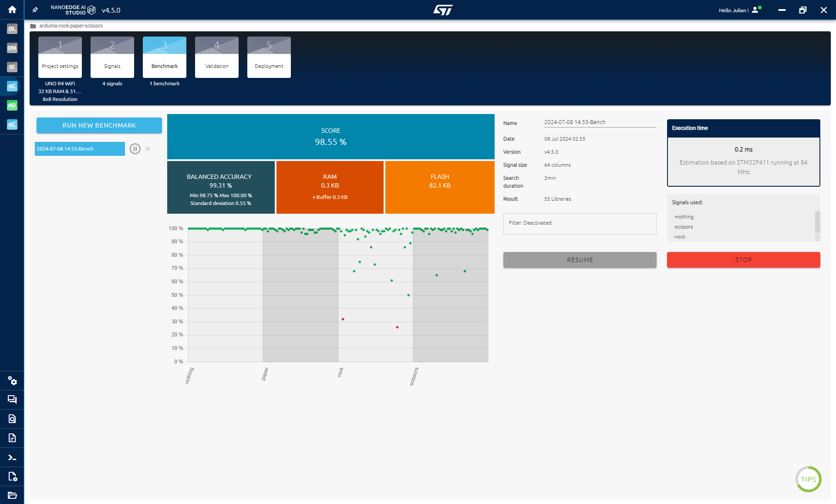Image resolution: width=836 pixels, height=504 pixels.
Task: Click RUN NEW BENCHMARK button
Action: click(x=98, y=125)
